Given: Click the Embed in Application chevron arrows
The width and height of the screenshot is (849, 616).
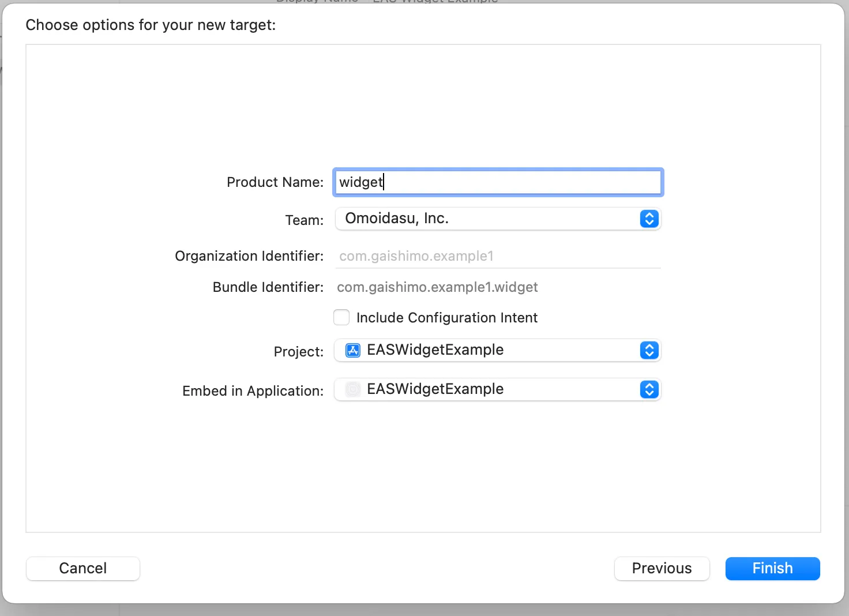Looking at the screenshot, I should pyautogui.click(x=649, y=389).
